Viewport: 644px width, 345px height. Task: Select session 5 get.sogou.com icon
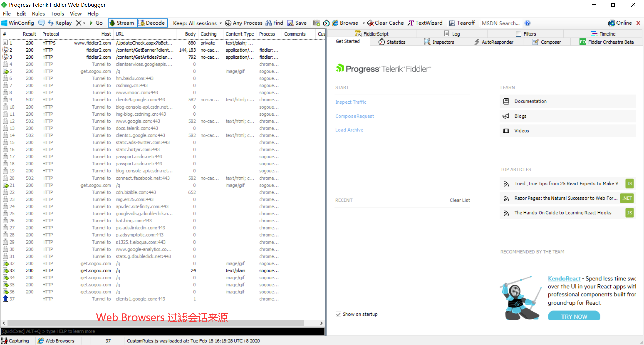(x=5, y=71)
